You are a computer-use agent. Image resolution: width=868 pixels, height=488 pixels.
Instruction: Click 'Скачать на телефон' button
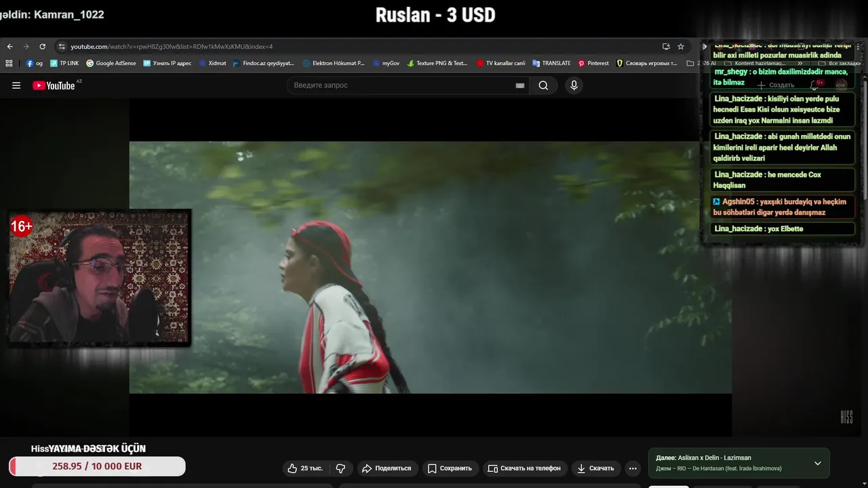point(524,468)
